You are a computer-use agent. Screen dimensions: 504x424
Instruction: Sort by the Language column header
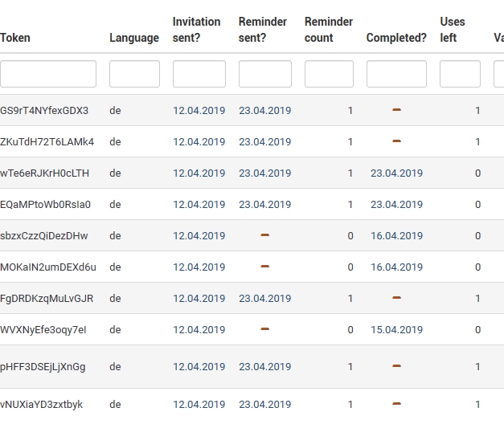tap(134, 38)
